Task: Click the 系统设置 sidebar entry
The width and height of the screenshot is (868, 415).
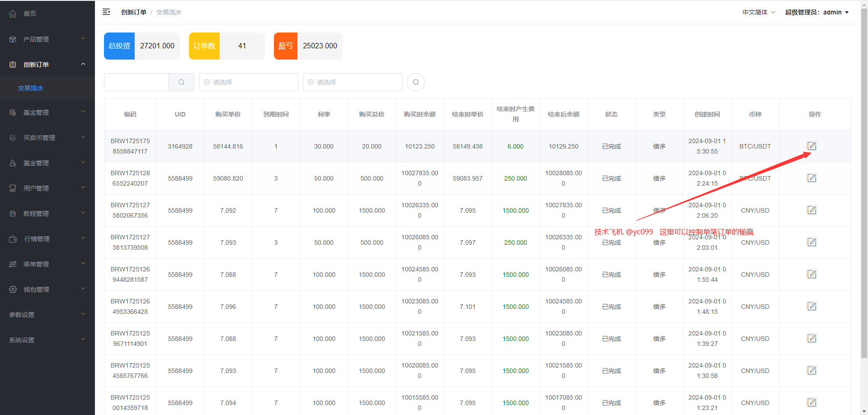Action: pyautogui.click(x=47, y=340)
